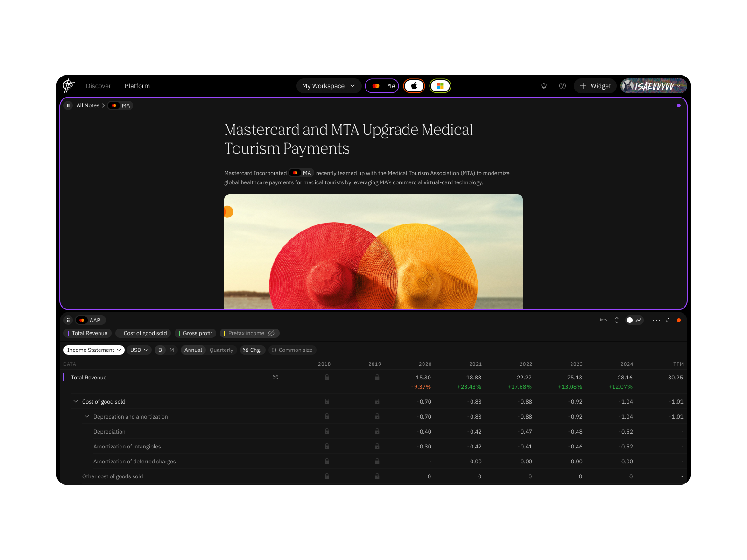The width and height of the screenshot is (747, 560).
Task: Enable the Common size toggle
Action: (x=292, y=350)
